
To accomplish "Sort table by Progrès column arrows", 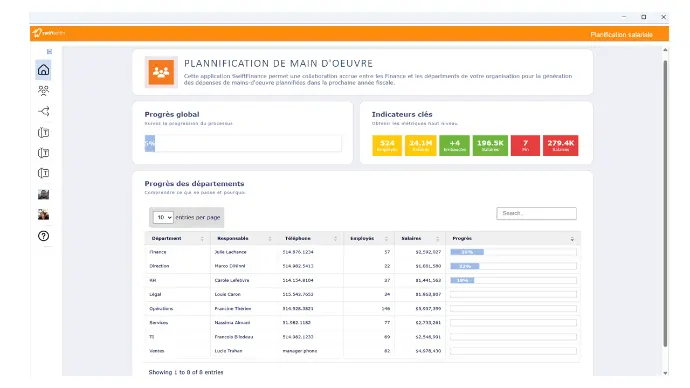I will point(572,238).
